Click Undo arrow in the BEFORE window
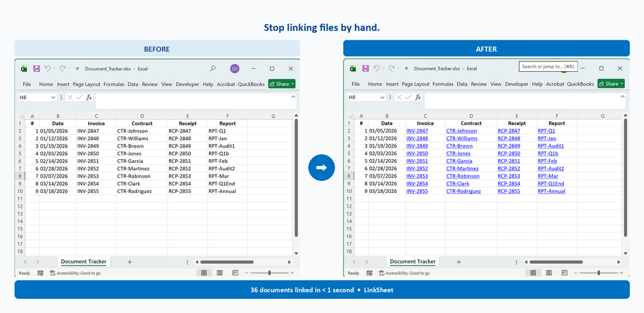 point(47,68)
